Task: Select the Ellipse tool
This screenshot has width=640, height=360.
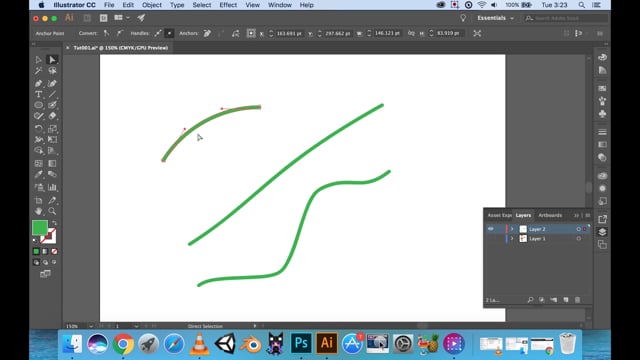Action: coord(38,105)
